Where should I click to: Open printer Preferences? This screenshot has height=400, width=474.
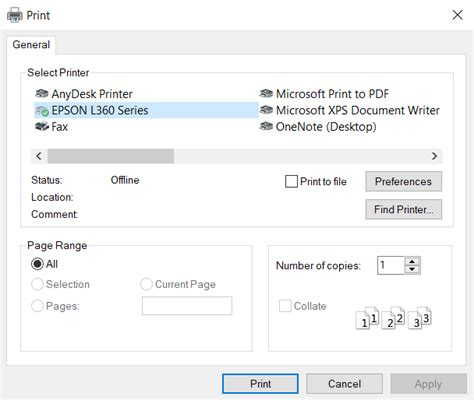pyautogui.click(x=403, y=181)
